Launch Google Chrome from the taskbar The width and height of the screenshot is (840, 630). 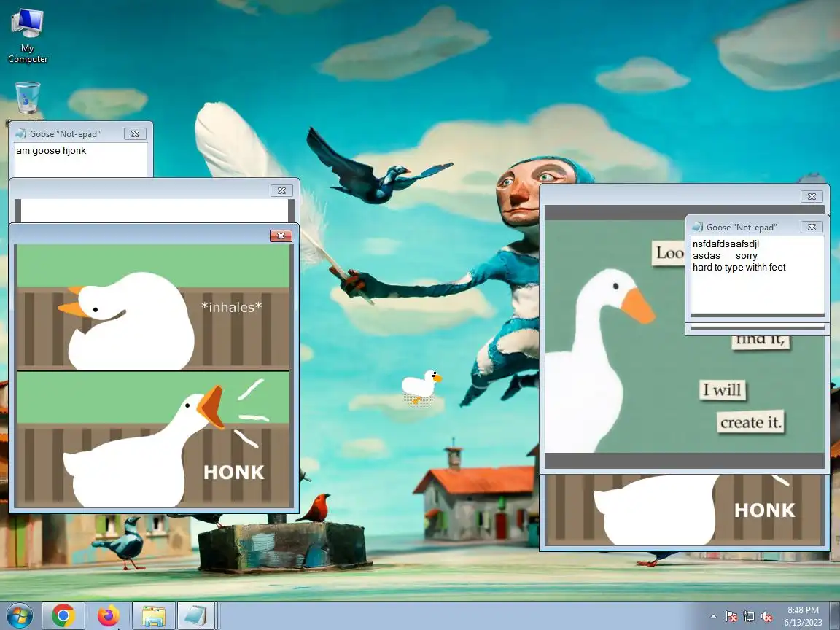coord(63,616)
